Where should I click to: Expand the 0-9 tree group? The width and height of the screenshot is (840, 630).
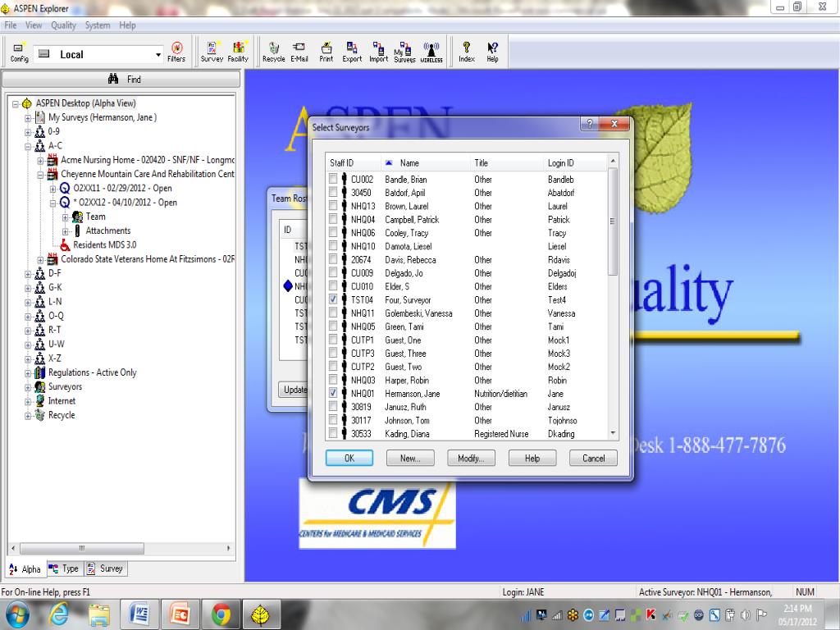click(28, 132)
